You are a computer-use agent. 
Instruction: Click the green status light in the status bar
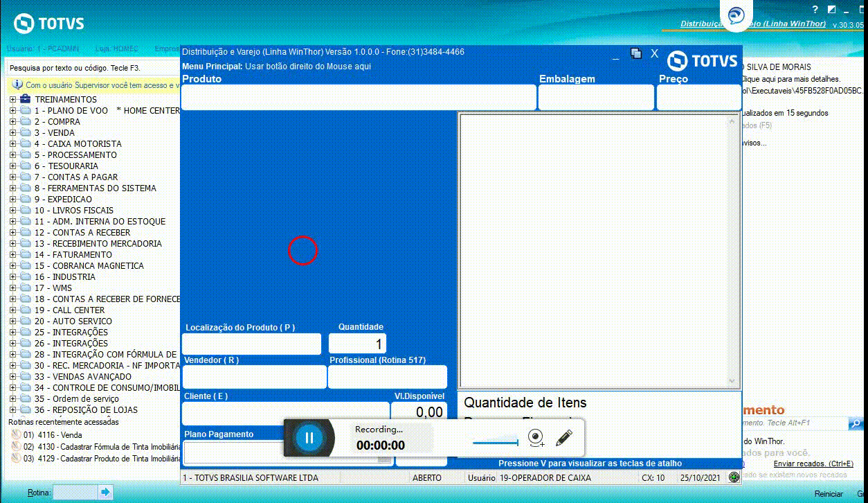click(734, 477)
